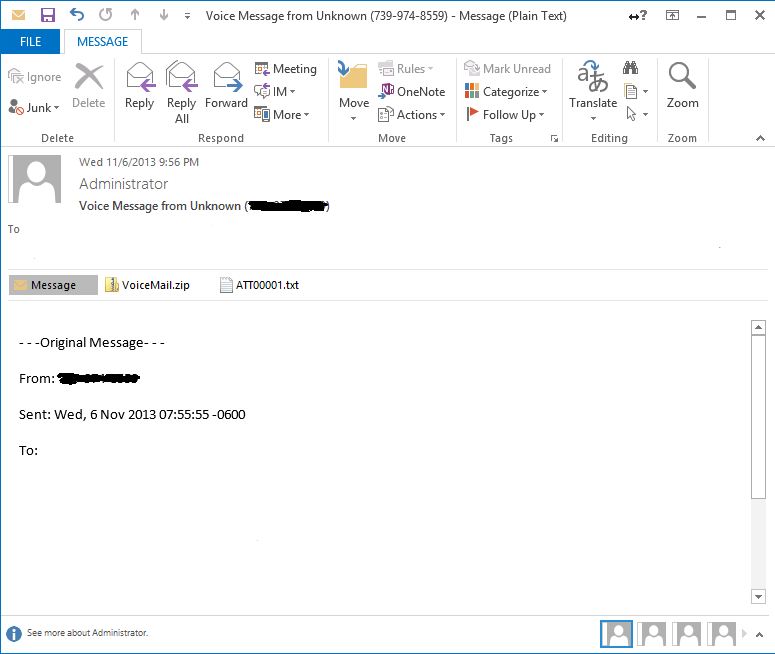Open the Related items dropdown
This screenshot has height=654, width=775.
coord(636,91)
